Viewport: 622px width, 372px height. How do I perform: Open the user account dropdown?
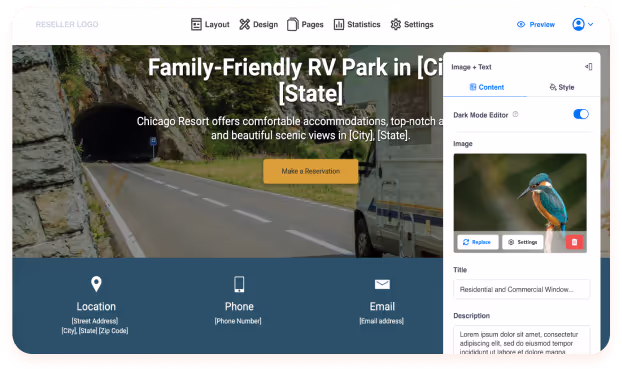(582, 25)
